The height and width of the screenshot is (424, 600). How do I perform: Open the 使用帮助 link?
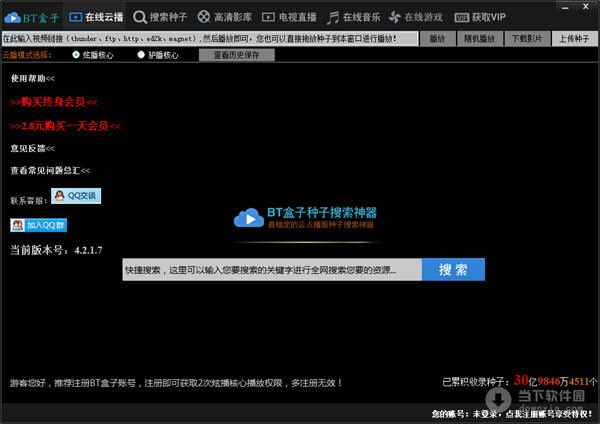point(33,78)
